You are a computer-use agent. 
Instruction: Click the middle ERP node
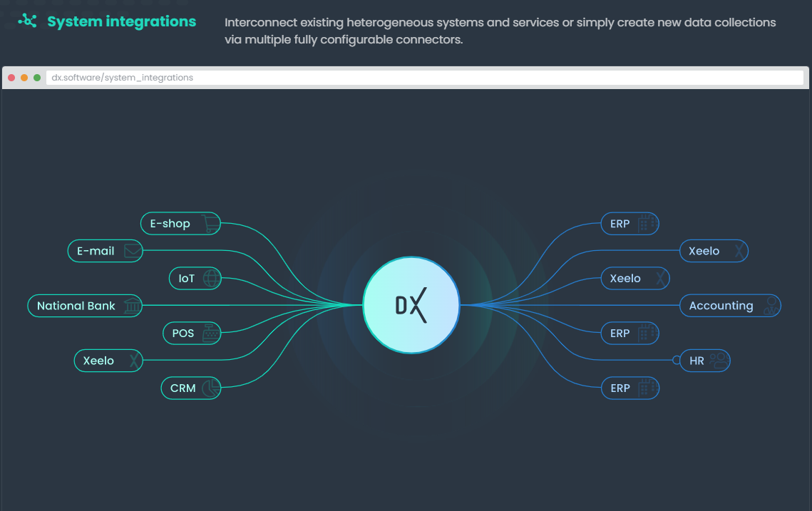click(x=630, y=333)
